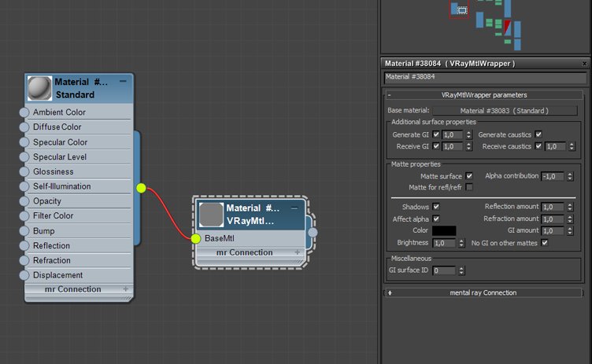Click the Alpha contribution spinner arrows

click(570, 176)
